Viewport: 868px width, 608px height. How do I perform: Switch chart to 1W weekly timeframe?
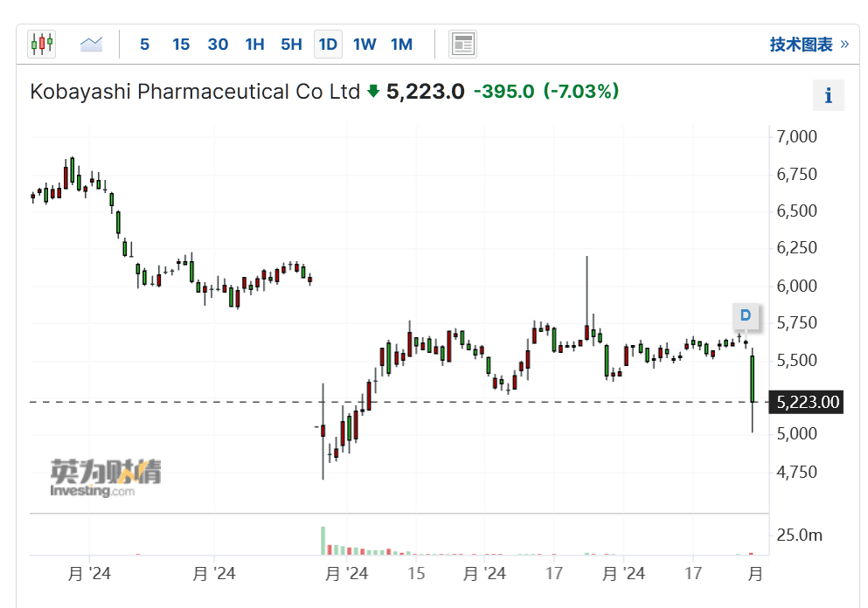365,44
